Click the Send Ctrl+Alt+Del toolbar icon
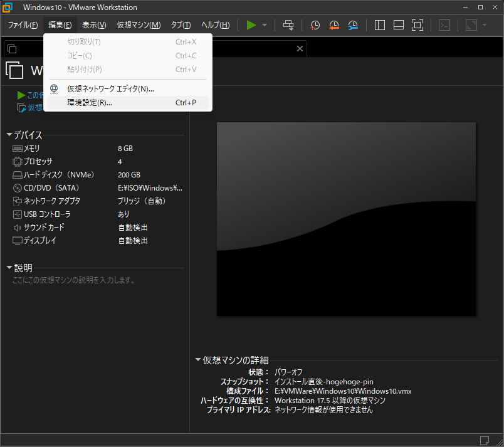Screen dimensions: 504x447 [x=288, y=25]
